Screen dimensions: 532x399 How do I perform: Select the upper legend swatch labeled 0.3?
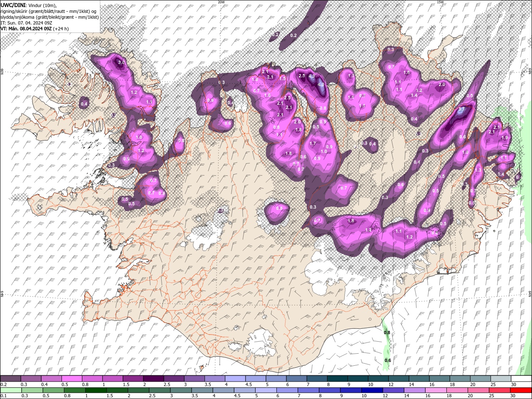(31, 379)
